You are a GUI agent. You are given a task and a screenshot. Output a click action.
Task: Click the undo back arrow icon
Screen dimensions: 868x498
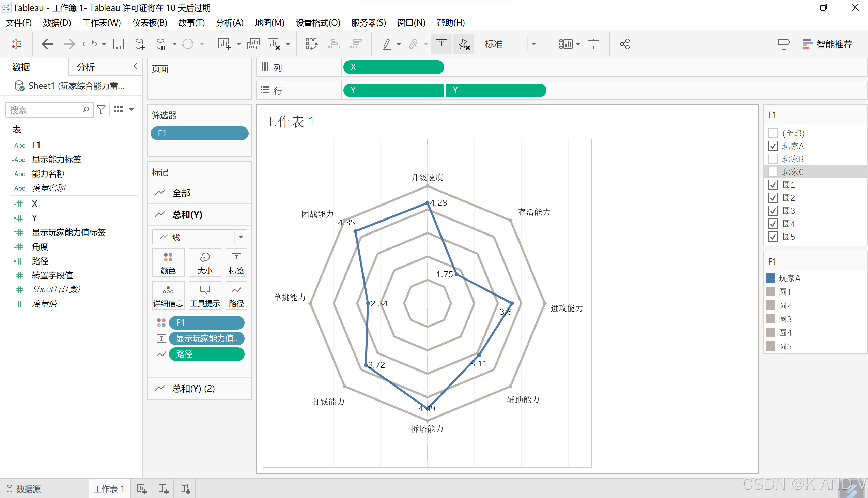[x=47, y=44]
